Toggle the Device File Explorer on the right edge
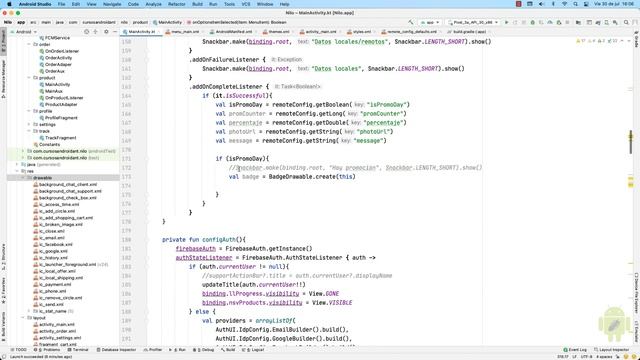 [x=636, y=293]
